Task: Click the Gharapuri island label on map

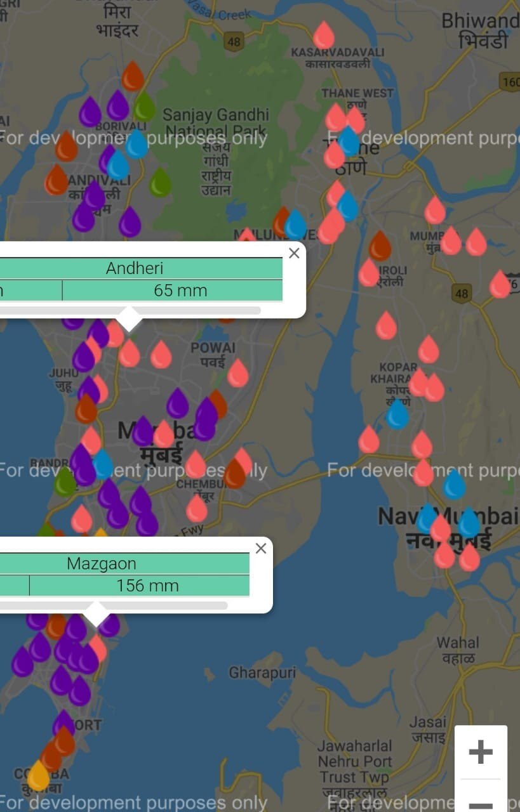Action: (x=262, y=672)
